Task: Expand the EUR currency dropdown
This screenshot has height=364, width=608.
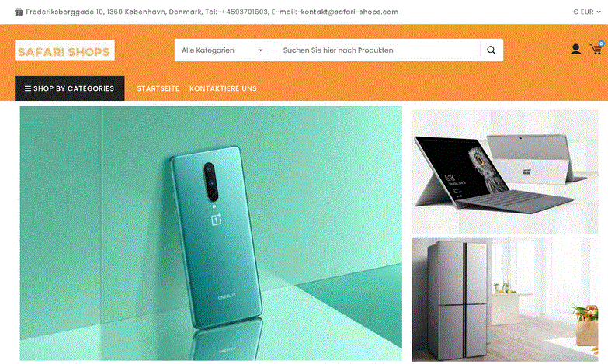Action: coord(587,12)
